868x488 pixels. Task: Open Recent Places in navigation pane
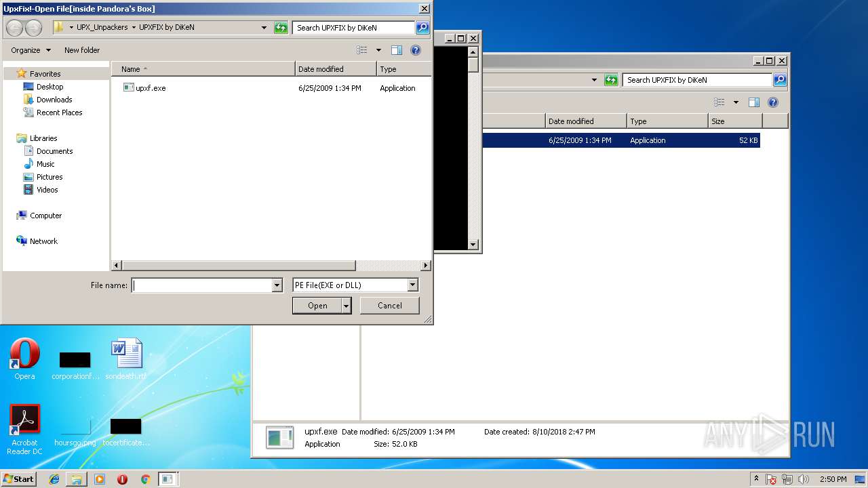point(59,113)
